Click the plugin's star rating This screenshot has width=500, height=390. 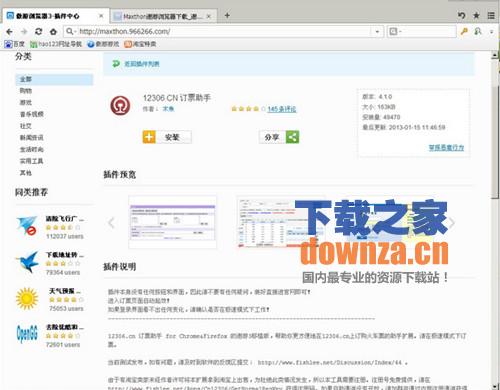(248, 109)
